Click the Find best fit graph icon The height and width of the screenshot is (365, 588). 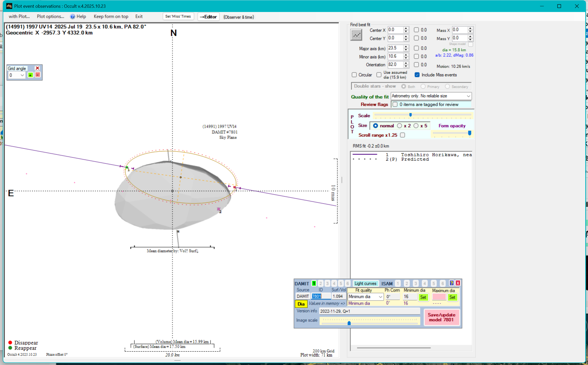click(356, 35)
